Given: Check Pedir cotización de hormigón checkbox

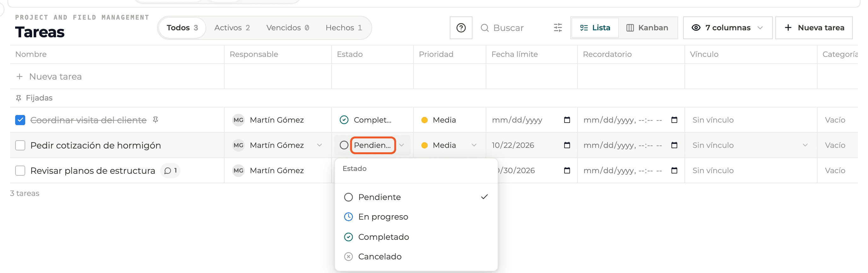Looking at the screenshot, I should 20,145.
